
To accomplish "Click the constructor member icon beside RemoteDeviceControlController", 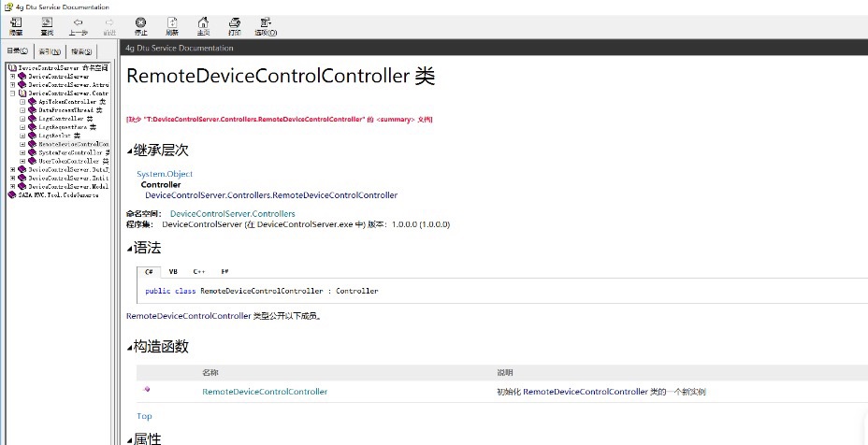I will point(146,390).
